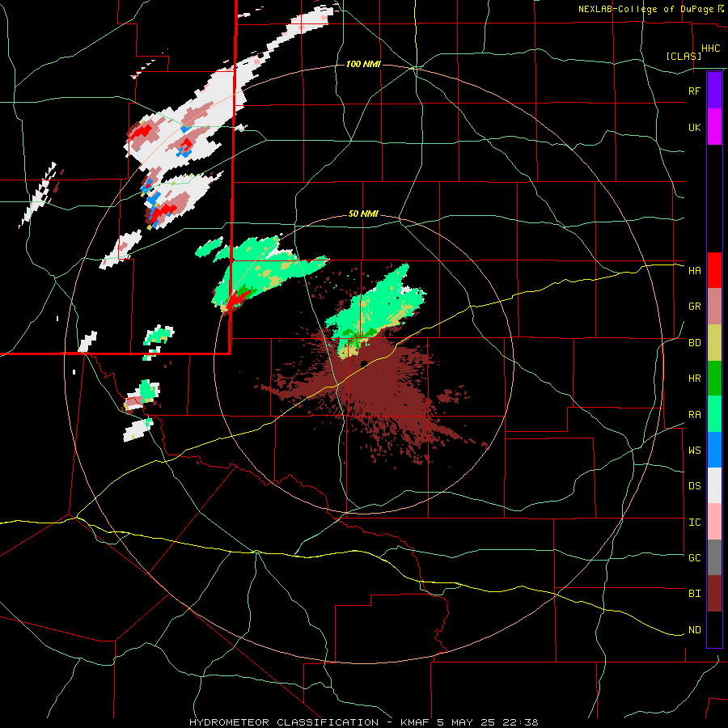This screenshot has height=728, width=728.
Task: Click the ND legend label
Action: [x=694, y=630]
